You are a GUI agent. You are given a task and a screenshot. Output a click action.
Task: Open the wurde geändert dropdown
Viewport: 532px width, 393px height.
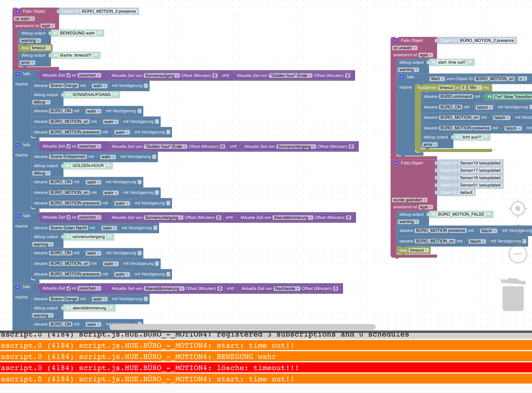click(x=410, y=200)
